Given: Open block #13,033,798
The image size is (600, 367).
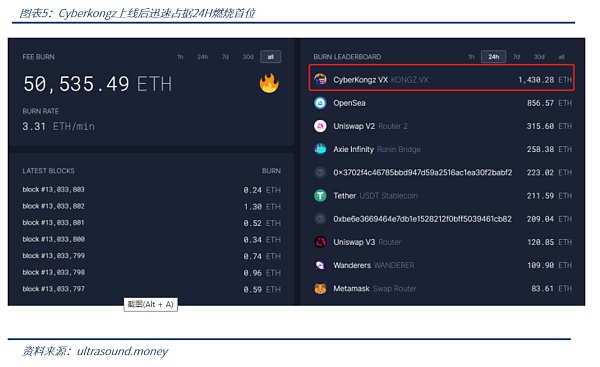Looking at the screenshot, I should 54,272.
